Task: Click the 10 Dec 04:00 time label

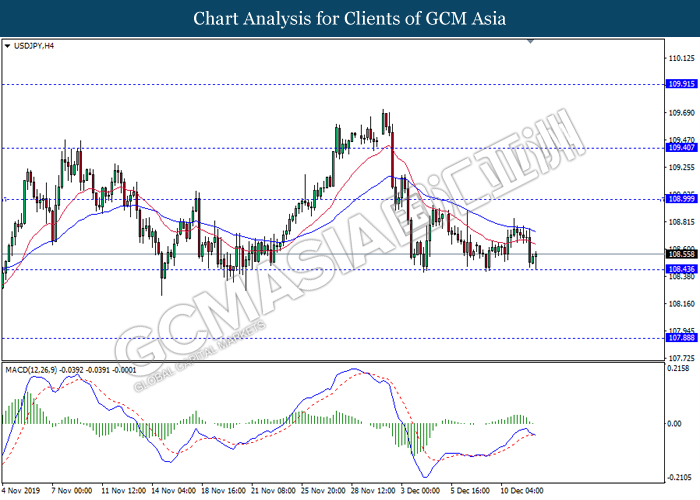Action: (521, 491)
